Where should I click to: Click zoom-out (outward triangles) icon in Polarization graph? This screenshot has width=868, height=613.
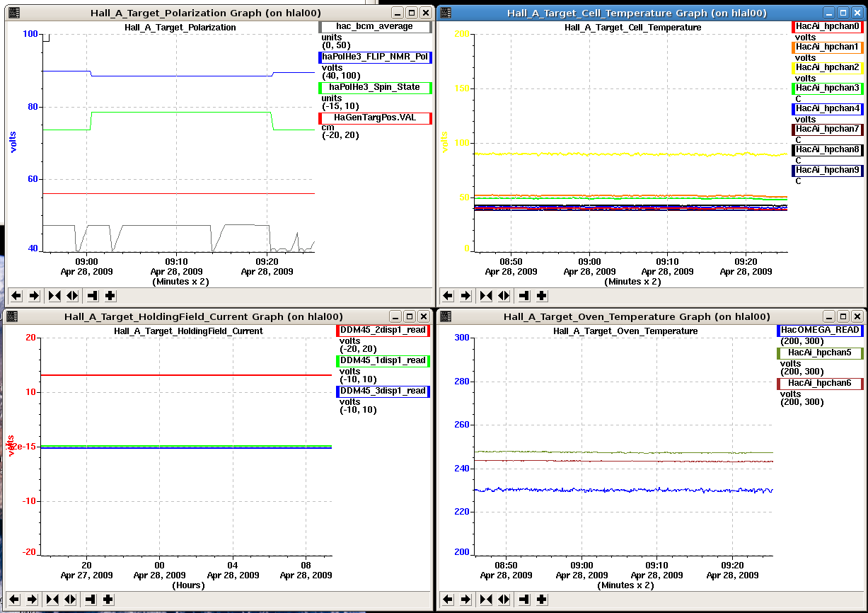(x=71, y=296)
